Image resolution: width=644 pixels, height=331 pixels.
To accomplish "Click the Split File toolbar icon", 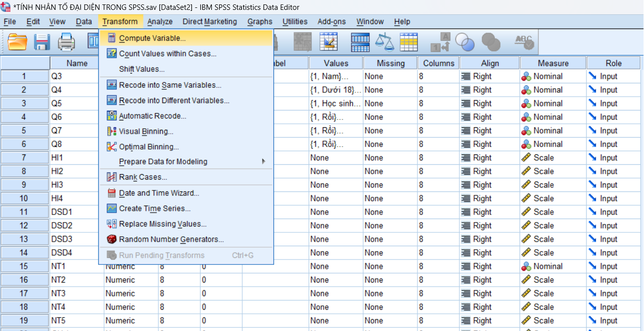I will pyautogui.click(x=360, y=42).
